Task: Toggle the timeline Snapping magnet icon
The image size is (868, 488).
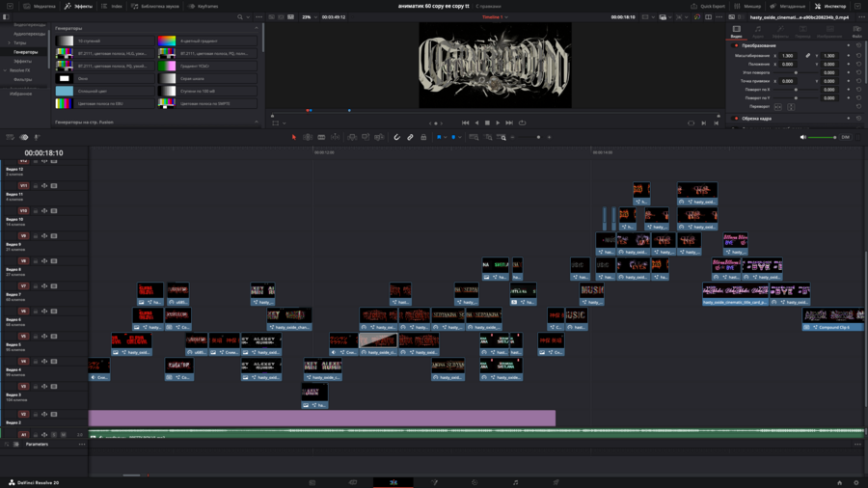Action: (x=396, y=137)
